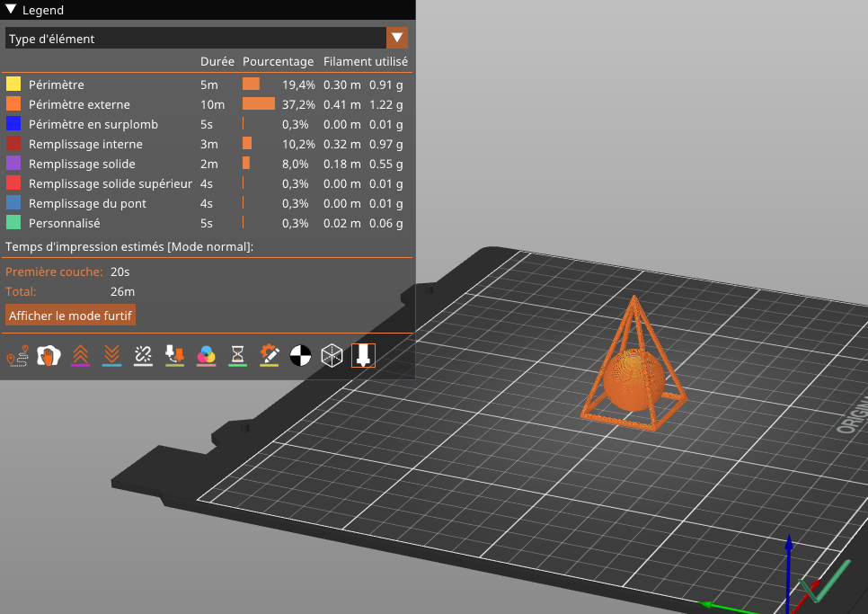Viewport: 868px width, 614px height.
Task: Toggle travel moves display icon
Action: coord(17,356)
